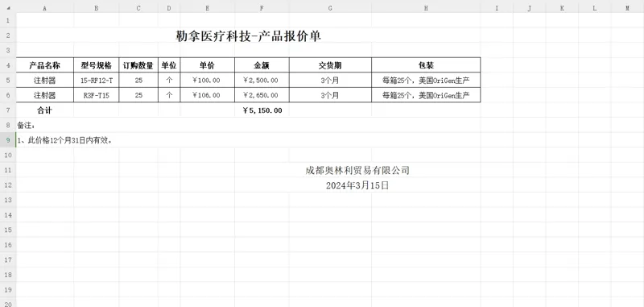
Task: Select column B header
Action: [x=97, y=8]
